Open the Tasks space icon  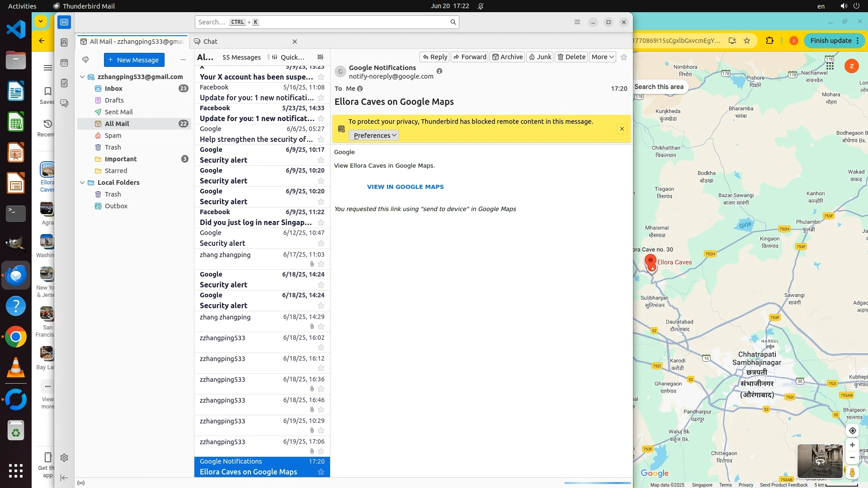pyautogui.click(x=64, y=83)
